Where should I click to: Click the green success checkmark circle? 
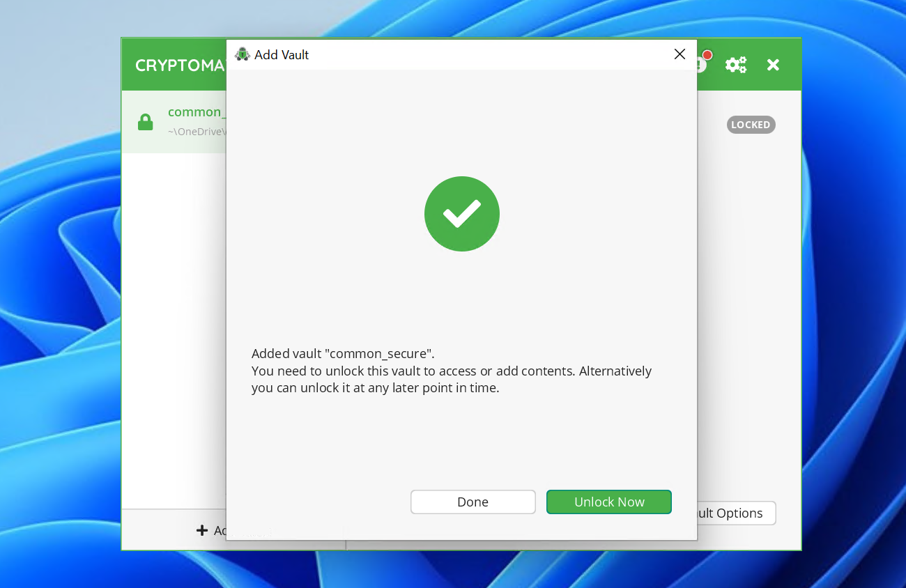coord(461,214)
